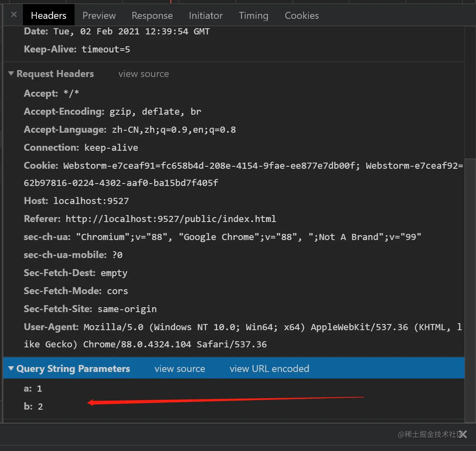Open the Response tab

point(152,16)
